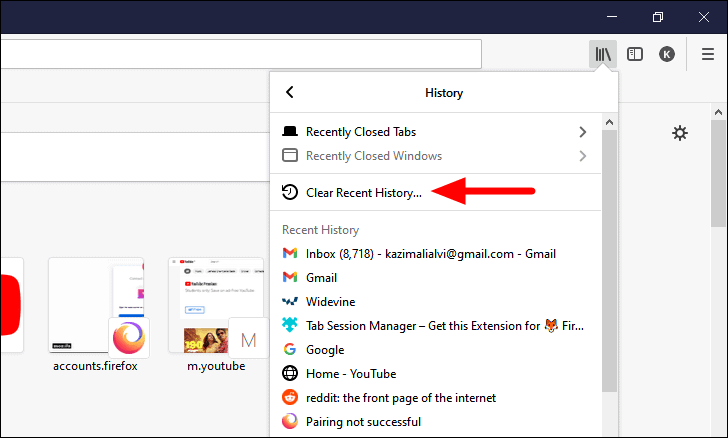Click the page scrollbar thumb

tap(718, 174)
